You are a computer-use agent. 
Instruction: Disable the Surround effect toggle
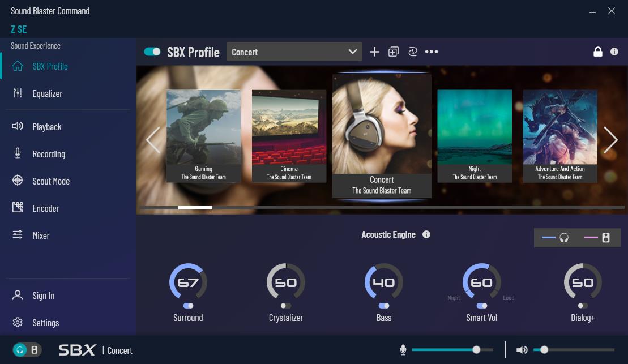tap(188, 306)
